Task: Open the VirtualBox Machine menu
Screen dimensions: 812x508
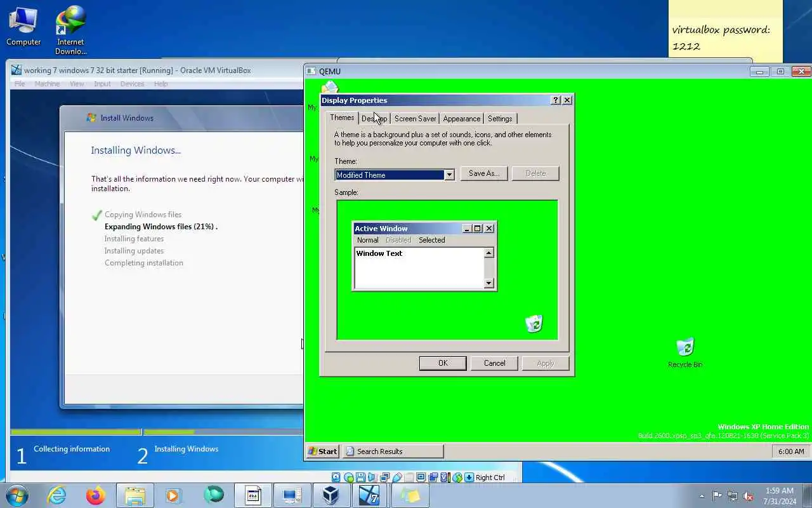Action: tap(47, 84)
